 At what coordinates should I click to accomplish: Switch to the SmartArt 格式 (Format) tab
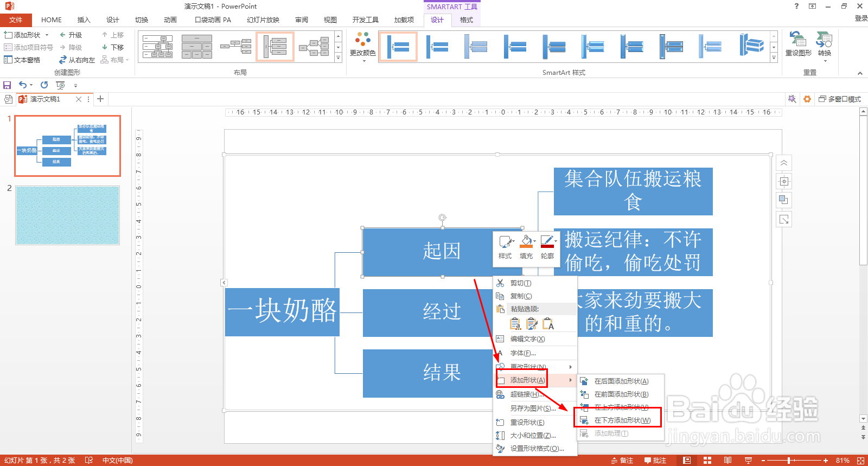click(467, 20)
